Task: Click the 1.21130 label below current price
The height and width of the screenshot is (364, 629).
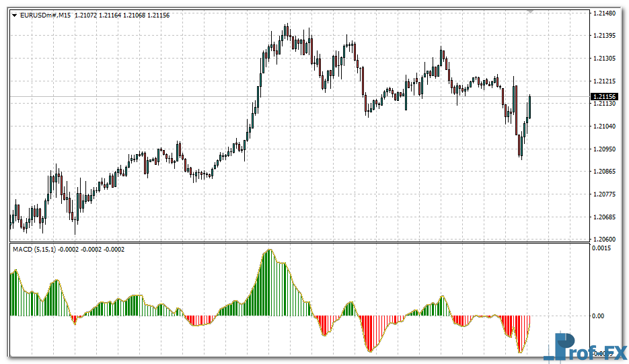Action: pyautogui.click(x=604, y=104)
